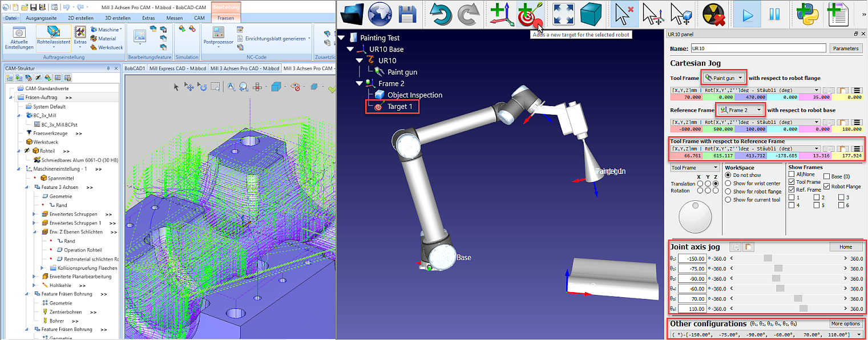
Task: Switch to the Fraesen ribbon tab
Action: 225,18
